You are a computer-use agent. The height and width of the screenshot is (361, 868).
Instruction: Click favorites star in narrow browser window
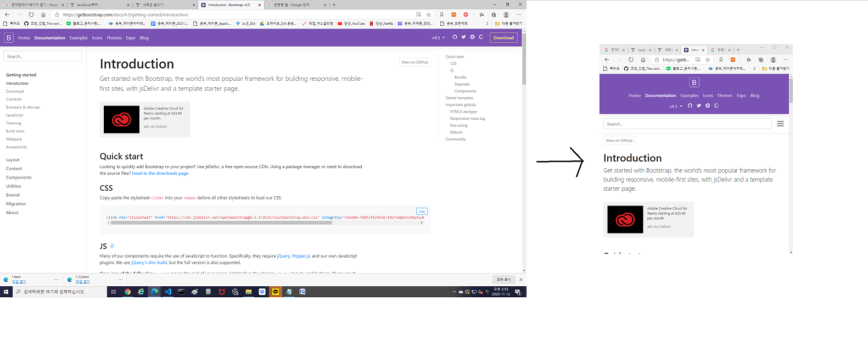(x=708, y=59)
